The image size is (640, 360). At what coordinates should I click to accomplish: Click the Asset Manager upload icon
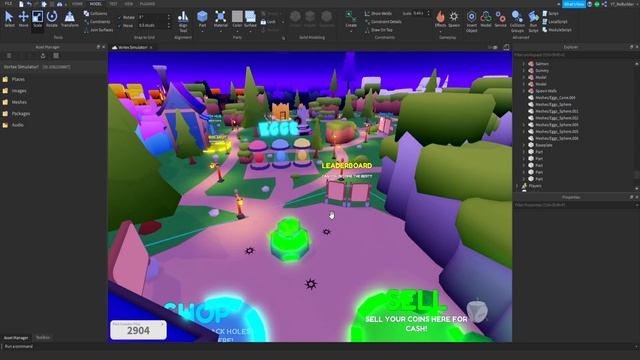pyautogui.click(x=43, y=56)
